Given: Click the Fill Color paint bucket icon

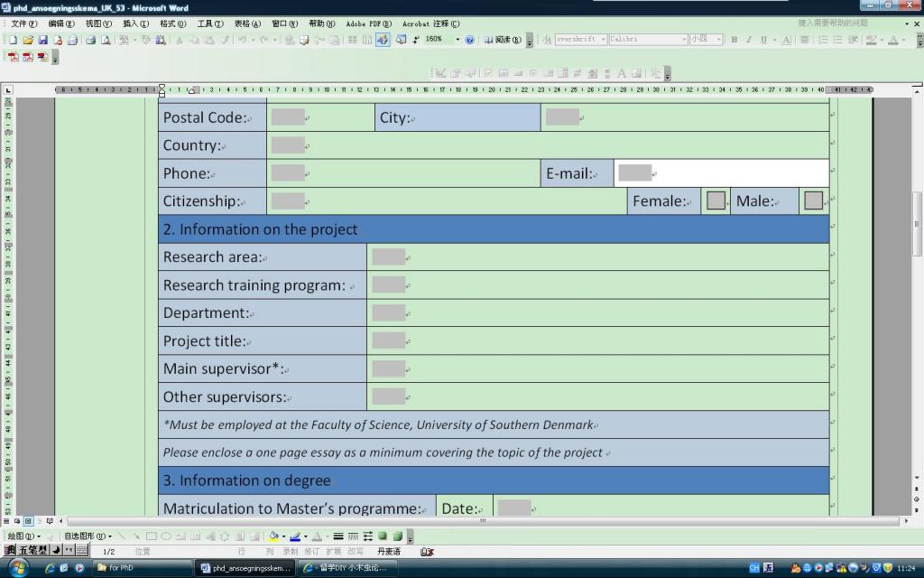Looking at the screenshot, I should click(273, 536).
